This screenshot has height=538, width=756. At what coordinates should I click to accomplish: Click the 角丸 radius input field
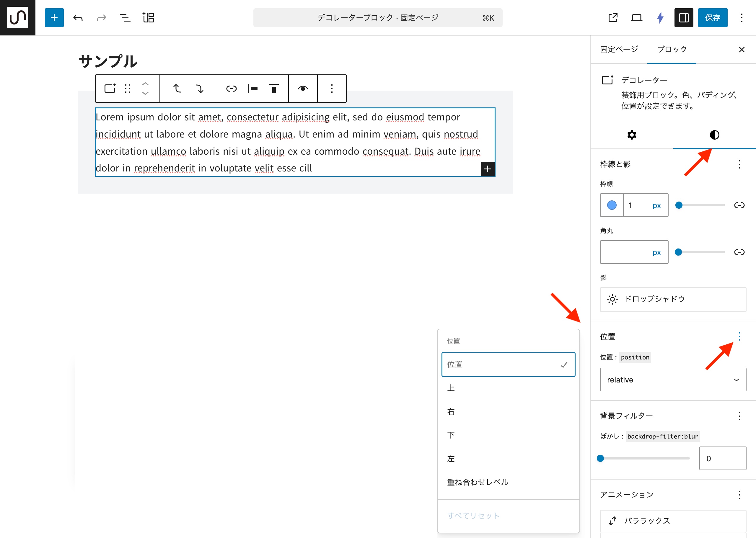click(x=625, y=252)
